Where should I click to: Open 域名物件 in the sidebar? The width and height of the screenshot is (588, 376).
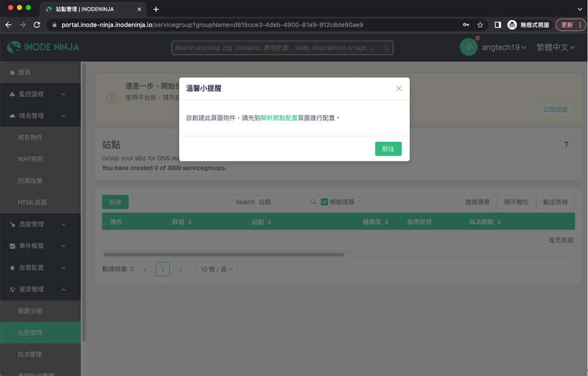[40, 138]
